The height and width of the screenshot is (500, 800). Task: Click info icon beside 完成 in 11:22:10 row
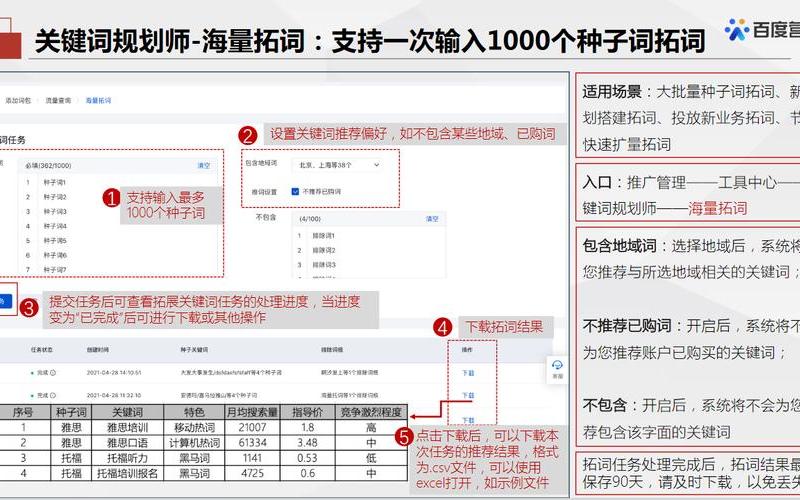click(x=53, y=395)
